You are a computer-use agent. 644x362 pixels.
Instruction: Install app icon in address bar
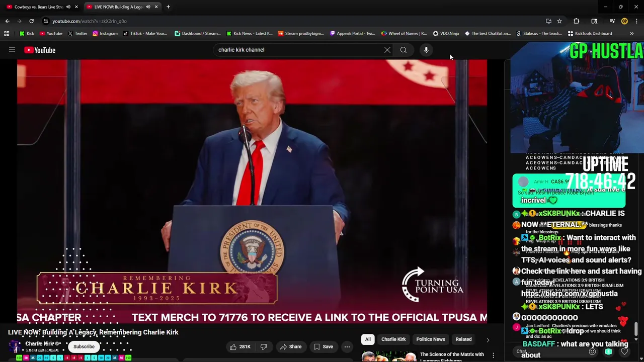[548, 21]
